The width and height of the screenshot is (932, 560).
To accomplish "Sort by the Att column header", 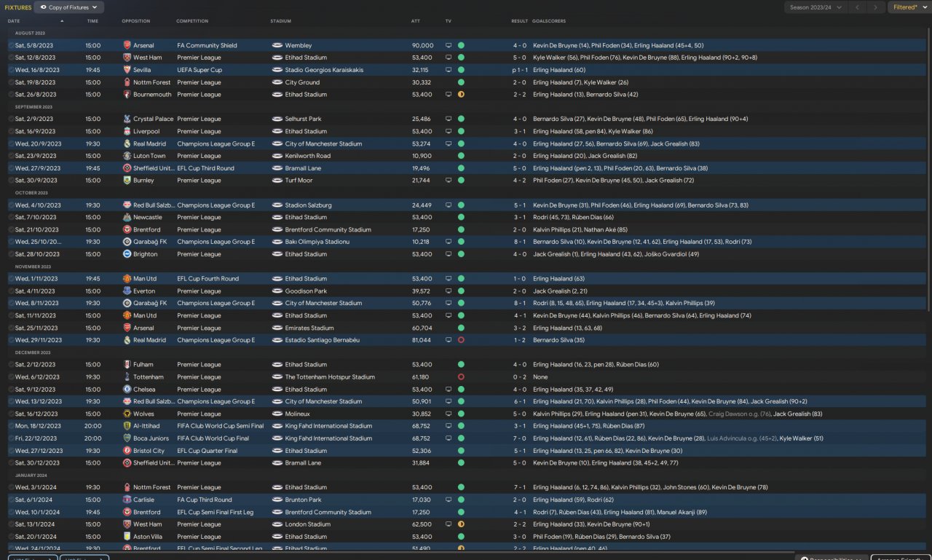I will (416, 21).
